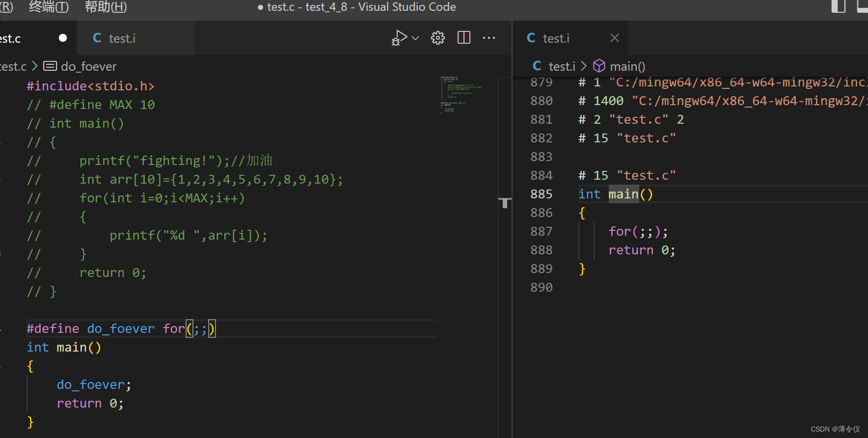
Task: Click the C file icon on left test.i tab
Action: (97, 38)
